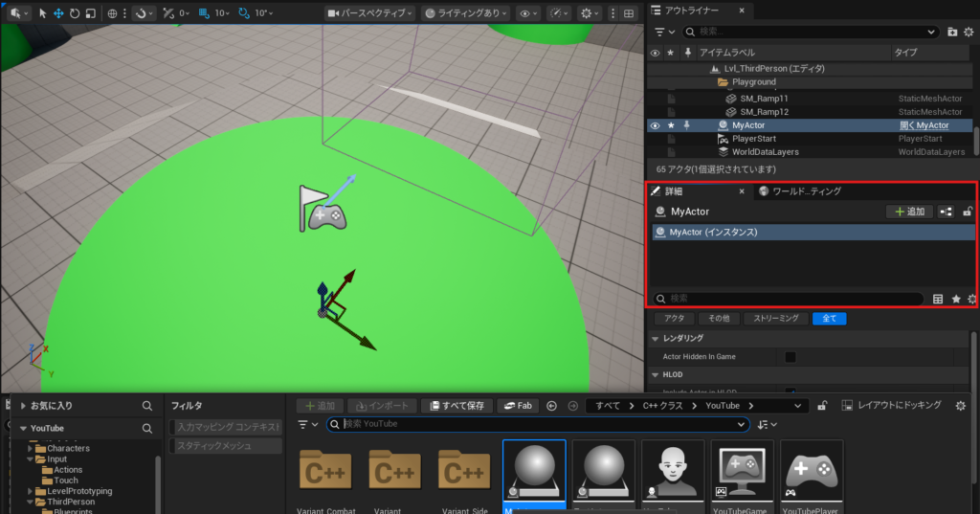Screen dimensions: 980x514
Task: Open the Blueprint/C++ edit icon beside 追加
Action: coord(946,212)
